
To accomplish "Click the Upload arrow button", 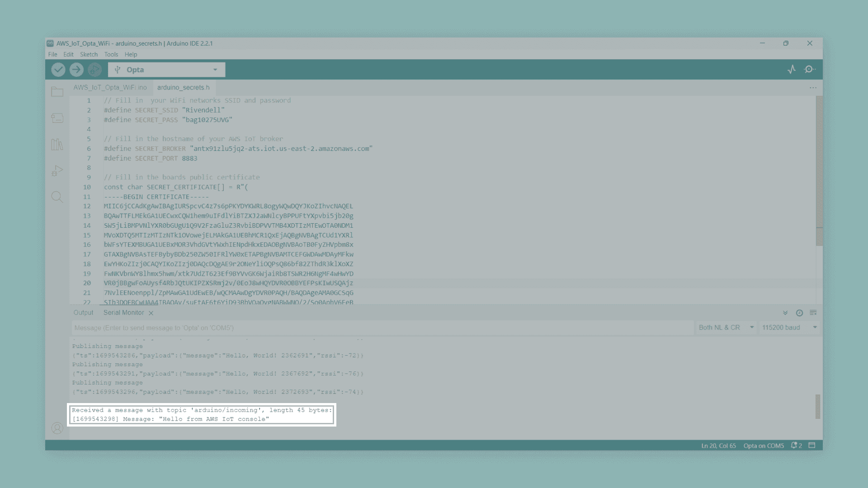I will (x=76, y=70).
